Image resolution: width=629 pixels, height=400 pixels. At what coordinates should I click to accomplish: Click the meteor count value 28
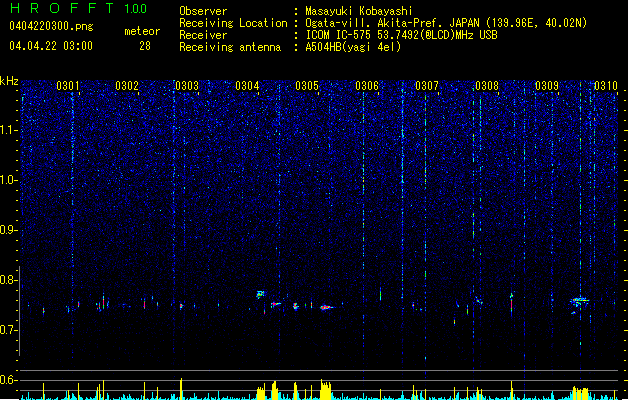[145, 46]
